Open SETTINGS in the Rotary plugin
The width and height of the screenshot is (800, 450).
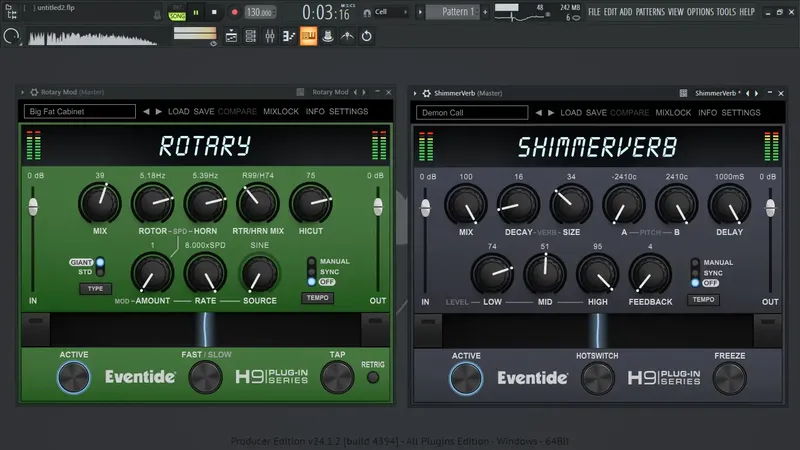click(x=348, y=111)
